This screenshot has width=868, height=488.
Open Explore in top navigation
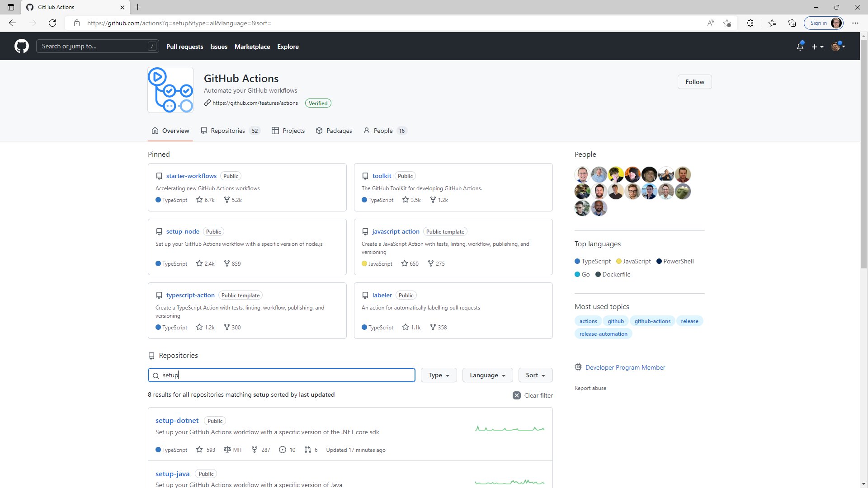tap(288, 47)
